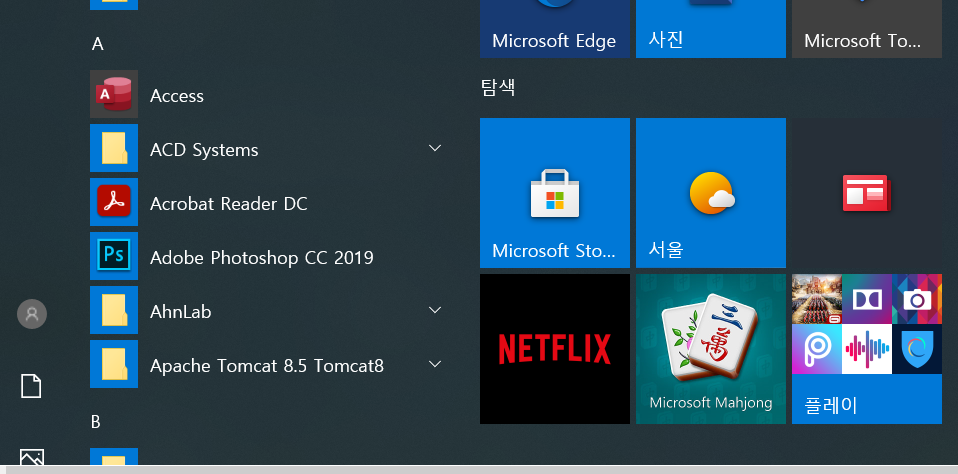Launch the Netflix tile
This screenshot has width=958, height=474.
[555, 349]
